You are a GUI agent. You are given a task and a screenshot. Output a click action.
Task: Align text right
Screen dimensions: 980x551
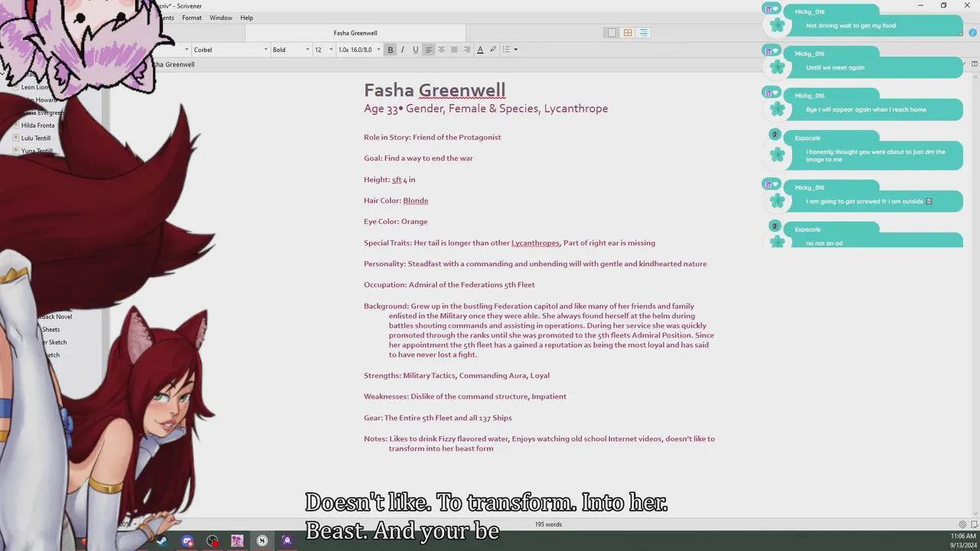466,50
